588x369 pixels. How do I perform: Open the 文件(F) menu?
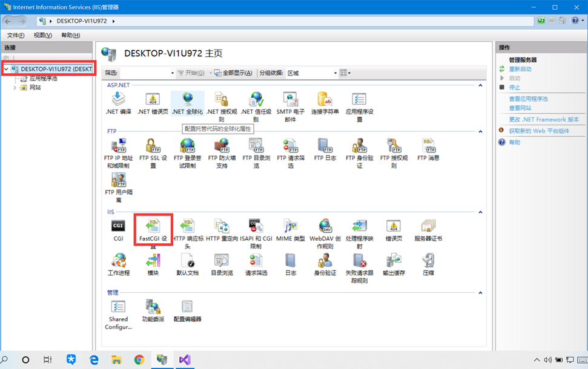16,35
